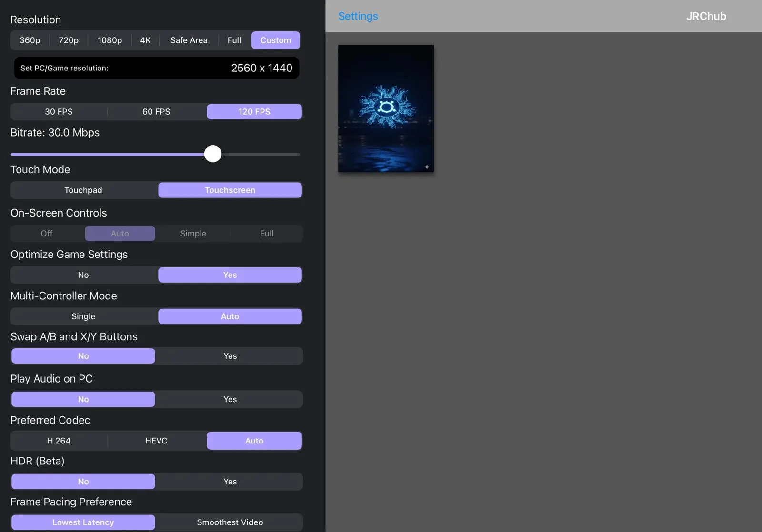Select 360p resolution
The image size is (762, 532).
[30, 40]
